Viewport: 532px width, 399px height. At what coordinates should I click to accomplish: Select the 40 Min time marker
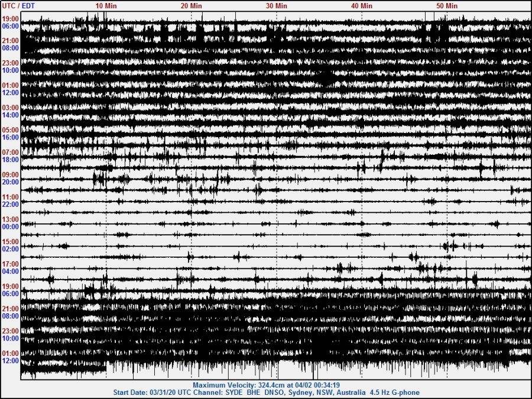point(362,5)
